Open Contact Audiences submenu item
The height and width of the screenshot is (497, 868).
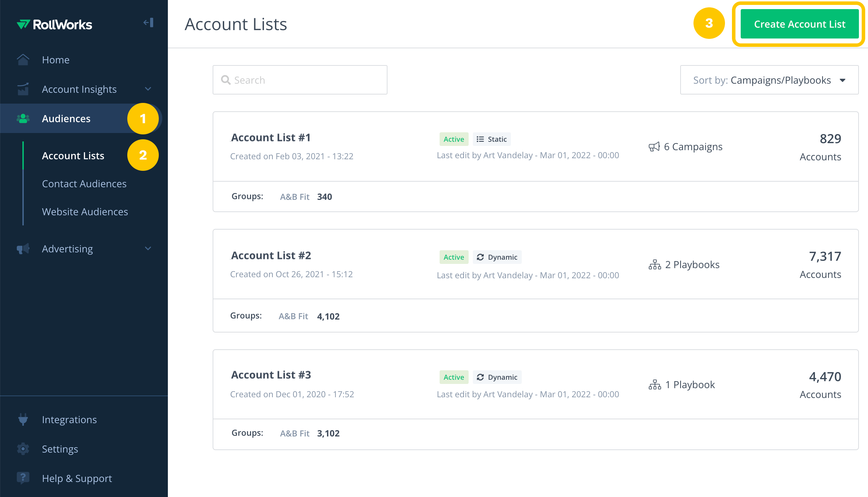(x=84, y=184)
